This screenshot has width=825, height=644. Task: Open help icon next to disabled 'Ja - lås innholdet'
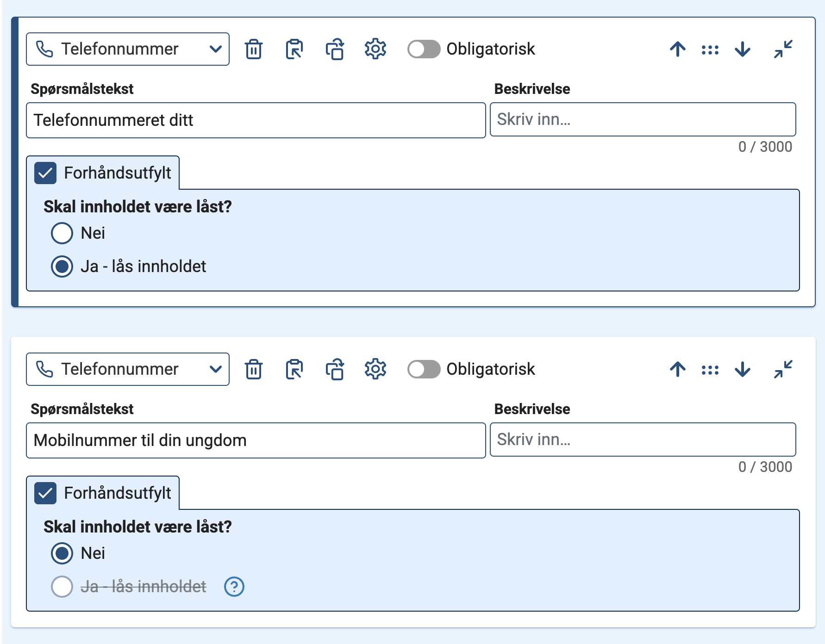tap(234, 587)
